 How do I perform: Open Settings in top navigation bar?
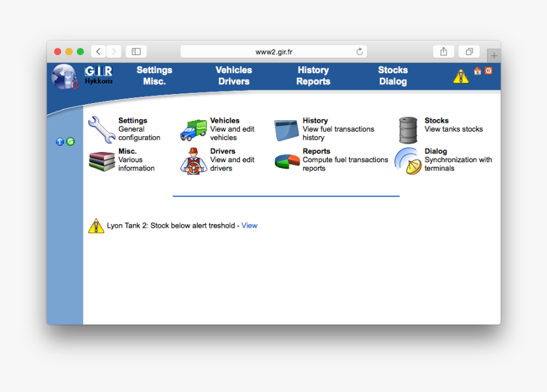[154, 70]
